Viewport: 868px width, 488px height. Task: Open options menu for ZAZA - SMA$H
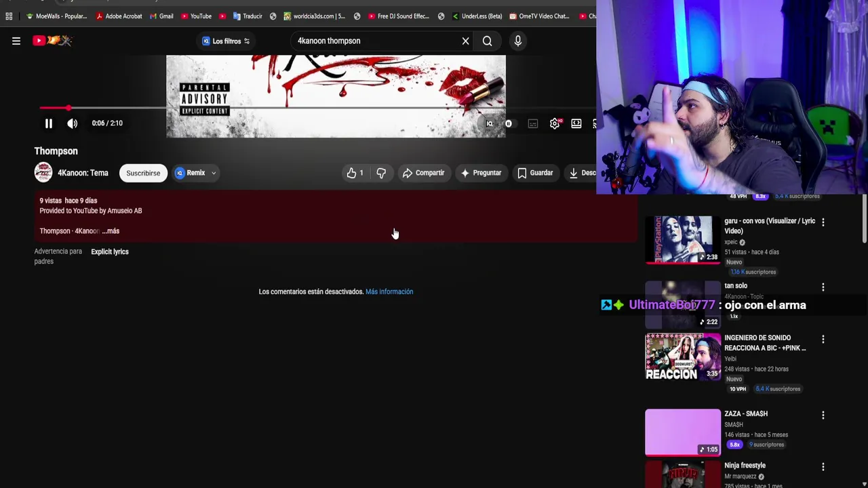tap(823, 415)
